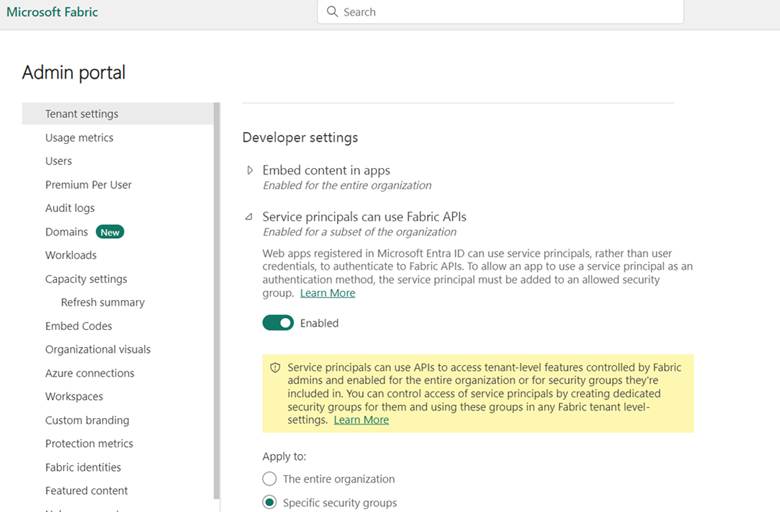
Task: Click the search magnifier icon
Action: tap(332, 11)
